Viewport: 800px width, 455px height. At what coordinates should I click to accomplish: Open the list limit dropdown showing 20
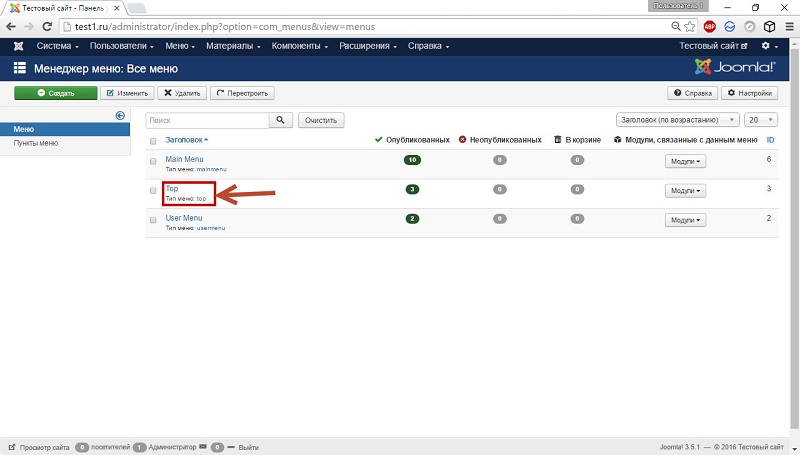(x=761, y=120)
